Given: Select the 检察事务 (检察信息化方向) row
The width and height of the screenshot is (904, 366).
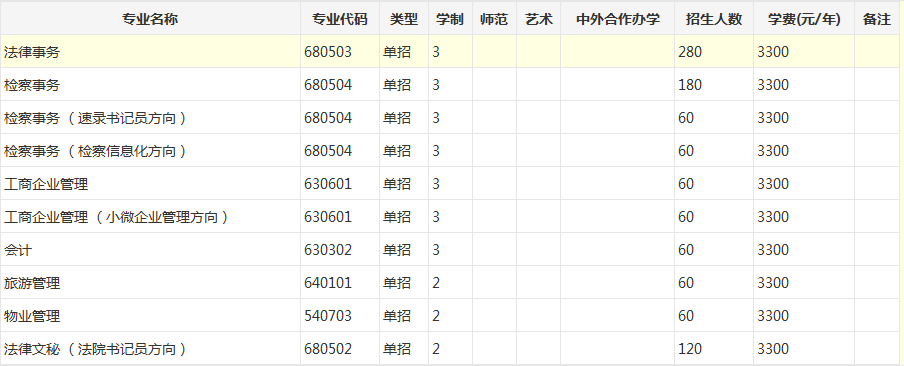Looking at the screenshot, I should pyautogui.click(x=452, y=151).
